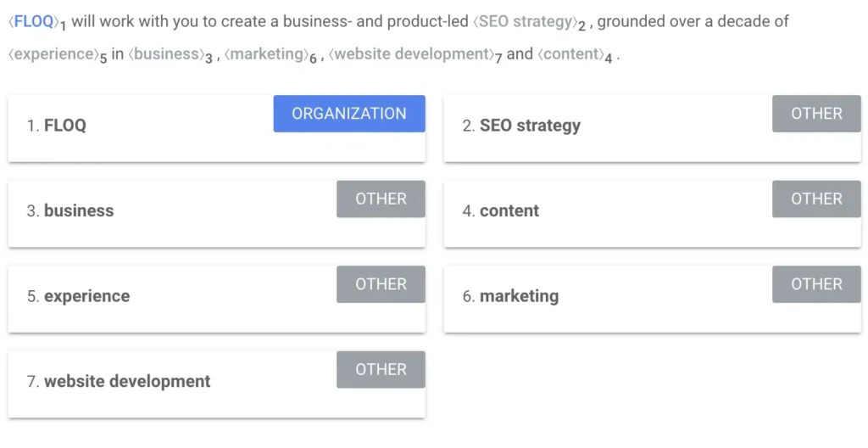Click the content entity in the sentence

pyautogui.click(x=570, y=54)
